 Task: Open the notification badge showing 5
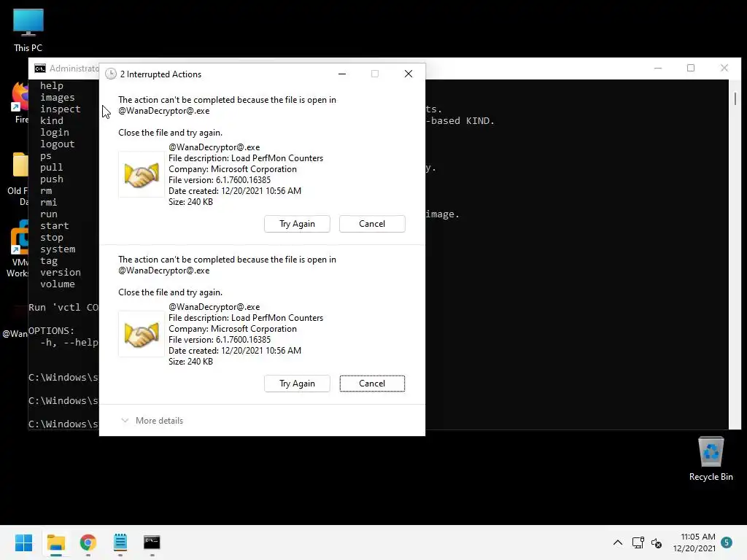[x=727, y=542]
